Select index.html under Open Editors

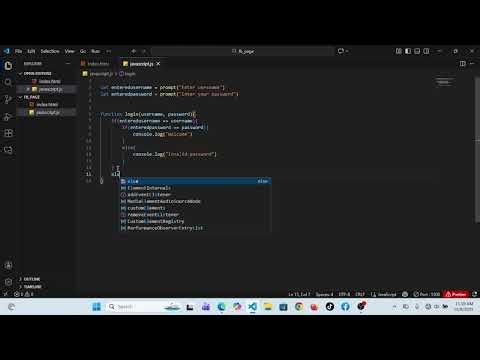tap(47, 81)
